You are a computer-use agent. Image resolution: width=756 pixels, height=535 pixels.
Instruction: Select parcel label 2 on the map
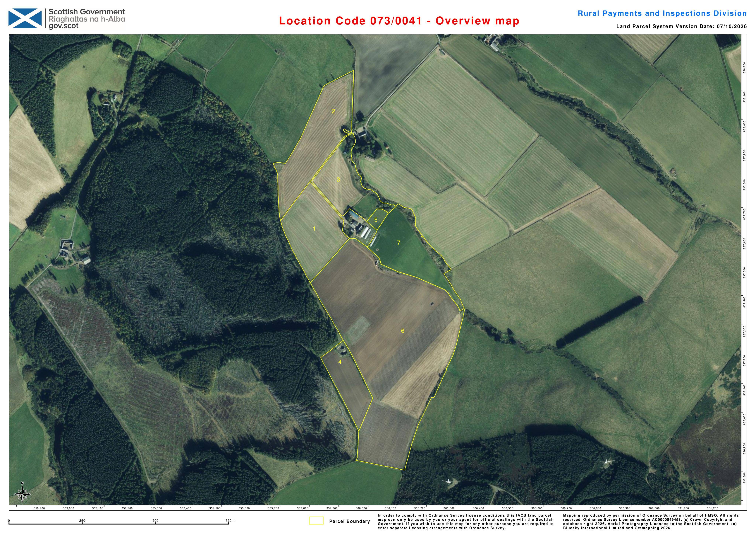pyautogui.click(x=333, y=111)
